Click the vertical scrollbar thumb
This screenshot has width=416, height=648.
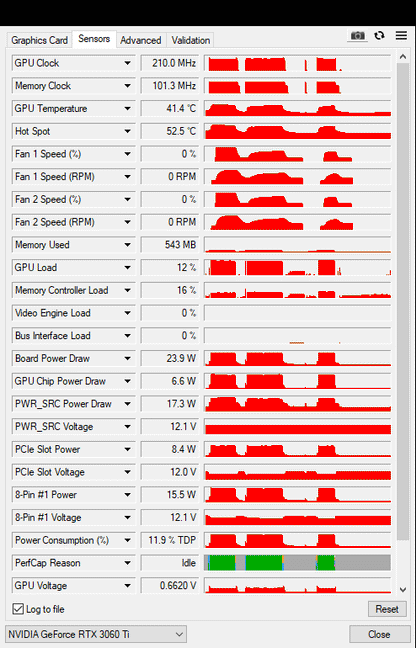click(x=403, y=301)
